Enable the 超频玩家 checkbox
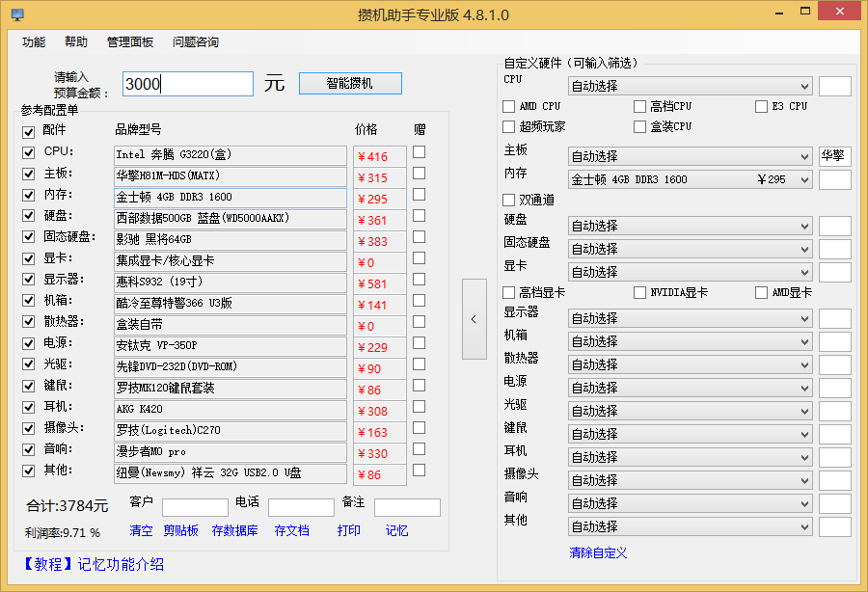Screen dimensions: 868x592 coord(508,126)
